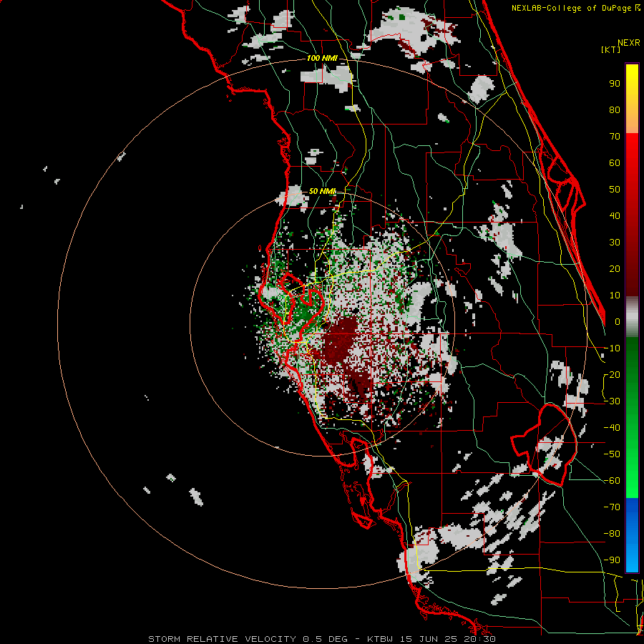Click the 70 value on the velocity scale
The height and width of the screenshot is (644, 644).
point(615,137)
